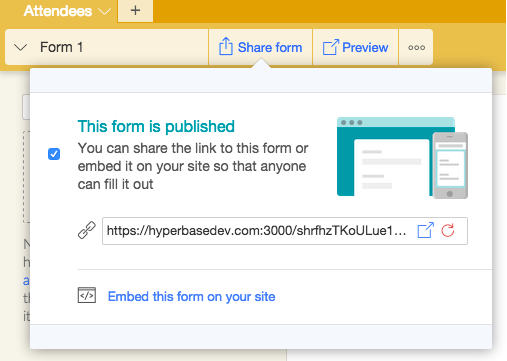Screen dimensions: 507x361
Task: Click the This form is published heading
Action: coord(156,126)
